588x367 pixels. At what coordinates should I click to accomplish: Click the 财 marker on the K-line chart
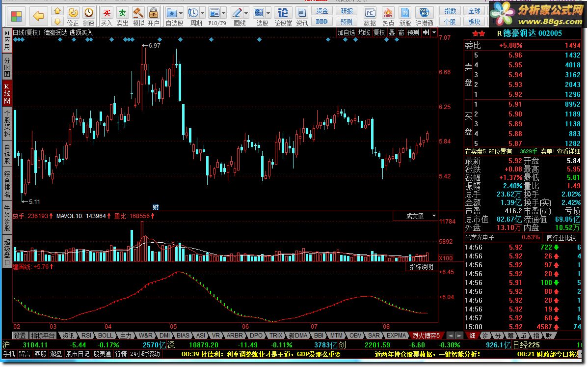(156, 207)
